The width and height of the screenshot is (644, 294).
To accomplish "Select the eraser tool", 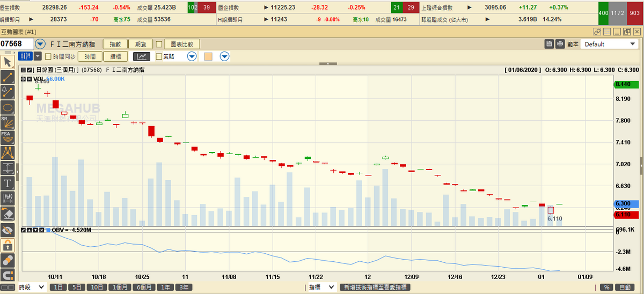I will (8, 214).
